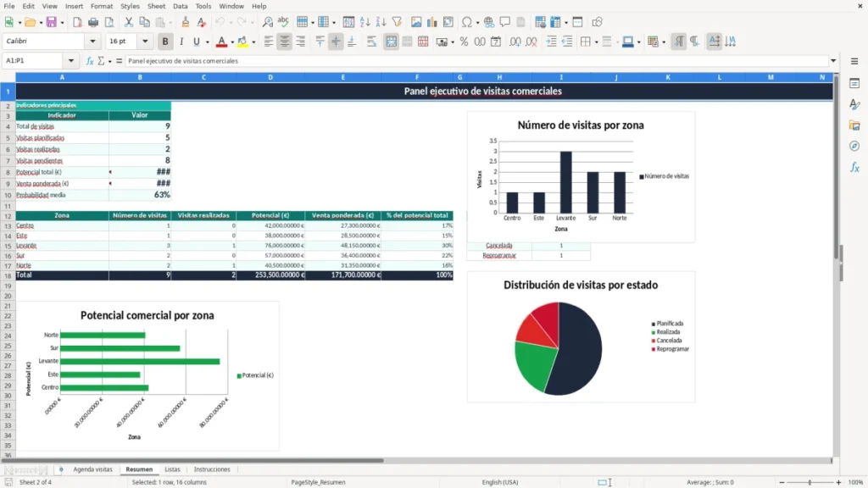Open the Borders dropdown arrow
Image resolution: width=868 pixels, height=488 pixels.
596,42
